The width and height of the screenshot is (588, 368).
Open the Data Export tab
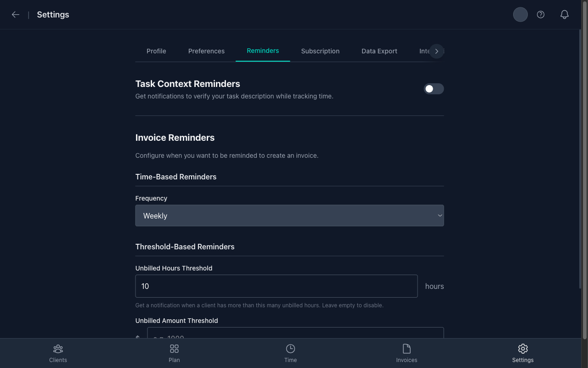point(379,51)
